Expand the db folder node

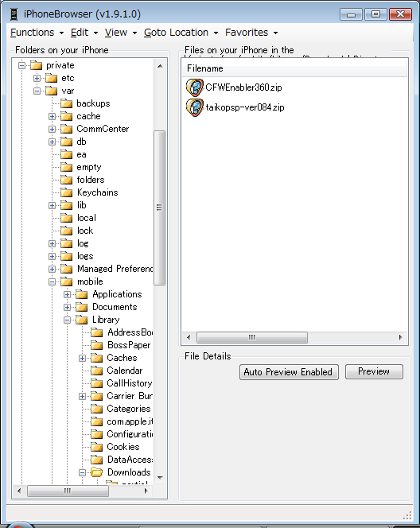(x=52, y=142)
